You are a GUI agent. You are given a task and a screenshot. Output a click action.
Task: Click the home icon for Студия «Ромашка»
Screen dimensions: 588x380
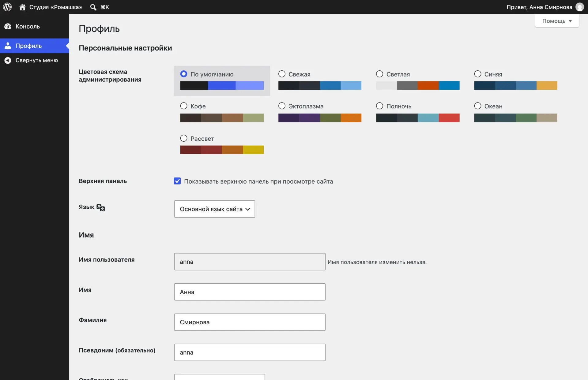[x=22, y=7]
